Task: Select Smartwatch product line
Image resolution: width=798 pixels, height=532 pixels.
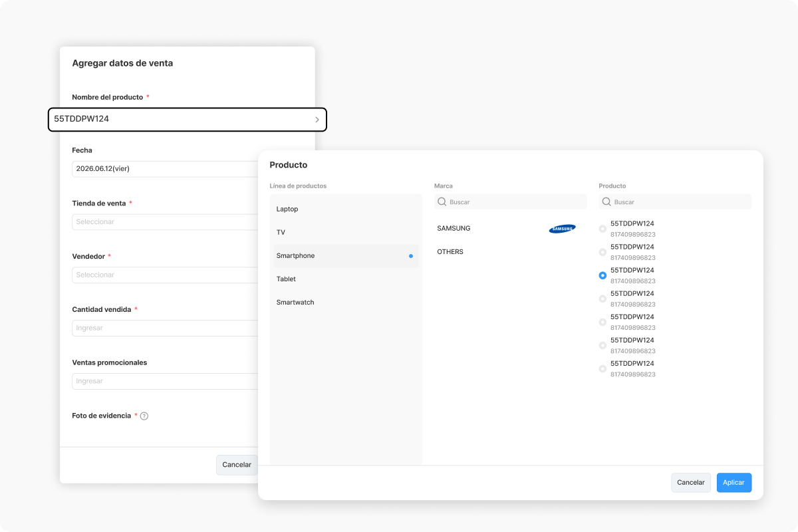Action: point(346,303)
